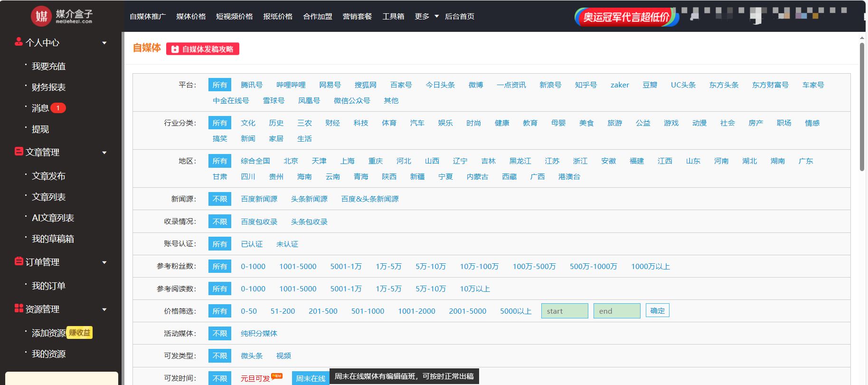Click the 文章管理 red icon

click(19, 152)
